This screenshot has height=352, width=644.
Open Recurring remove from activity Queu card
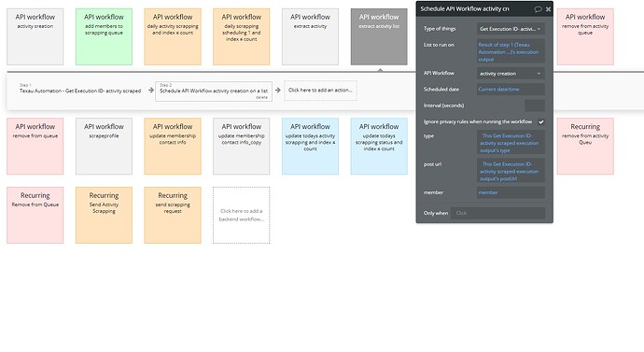(x=585, y=147)
